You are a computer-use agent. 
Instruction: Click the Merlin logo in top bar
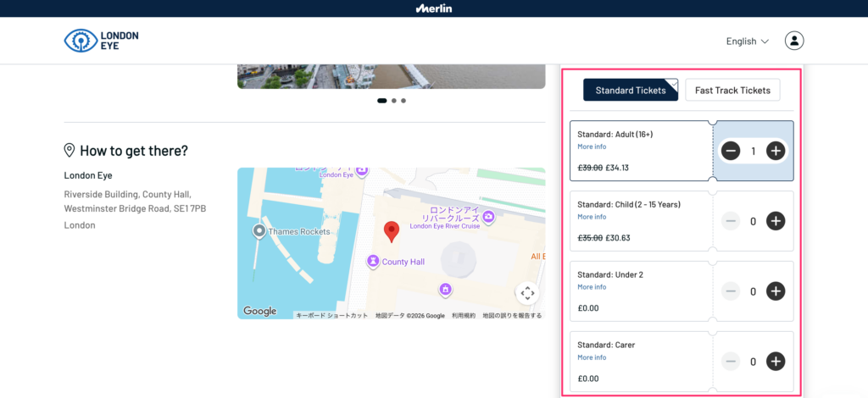point(434,8)
